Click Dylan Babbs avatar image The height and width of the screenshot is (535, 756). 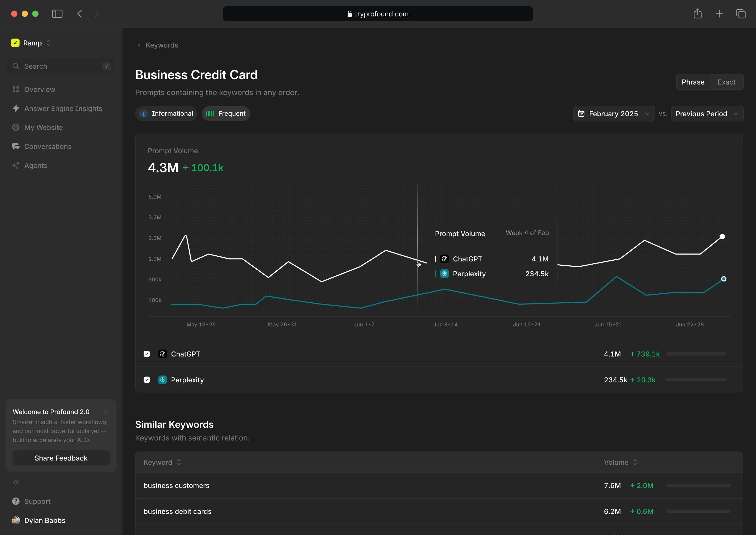coord(16,520)
